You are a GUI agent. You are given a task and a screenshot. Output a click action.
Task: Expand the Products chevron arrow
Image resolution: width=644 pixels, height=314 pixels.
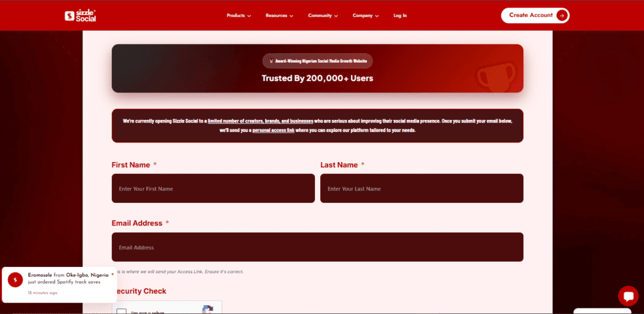point(249,16)
